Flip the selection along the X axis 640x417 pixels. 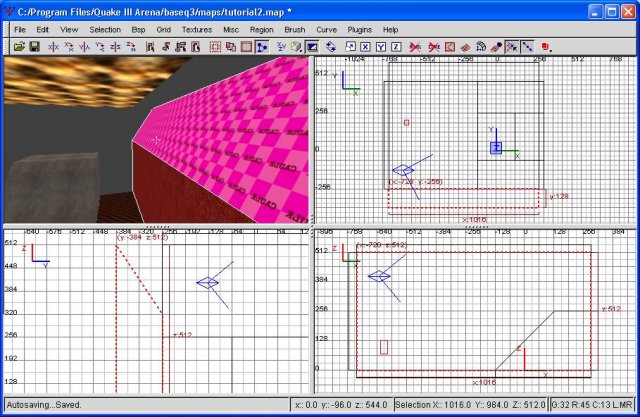pyautogui.click(x=53, y=47)
